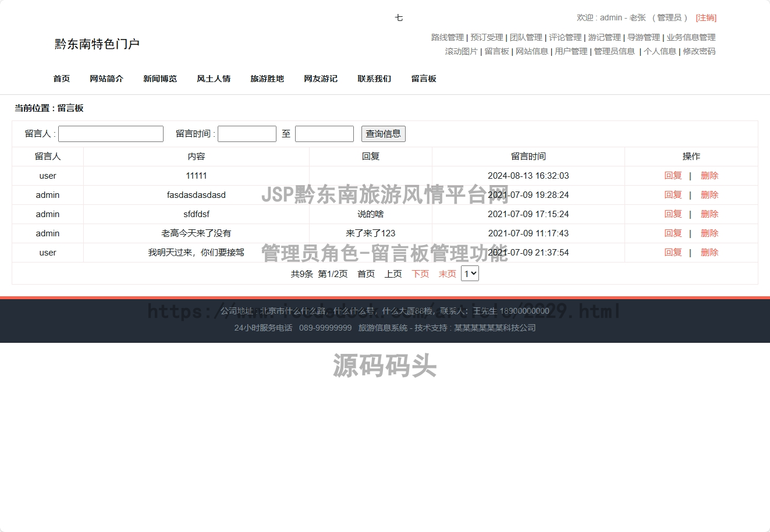Select reply text 说的啥

371,214
